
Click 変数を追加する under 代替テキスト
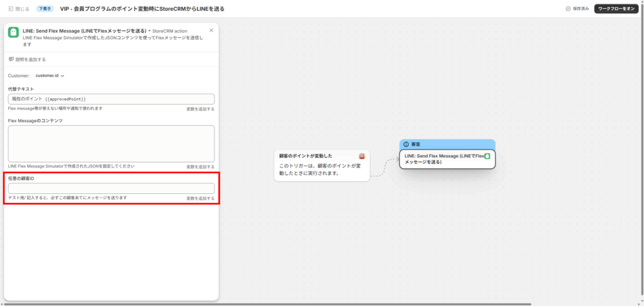tap(200, 109)
